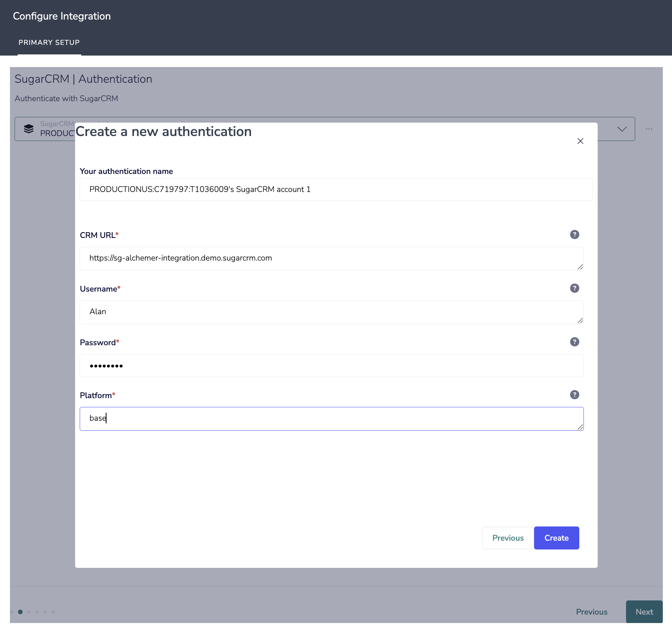Click Previous in the authentication dialog
Viewport: 672px width, 633px height.
click(508, 538)
